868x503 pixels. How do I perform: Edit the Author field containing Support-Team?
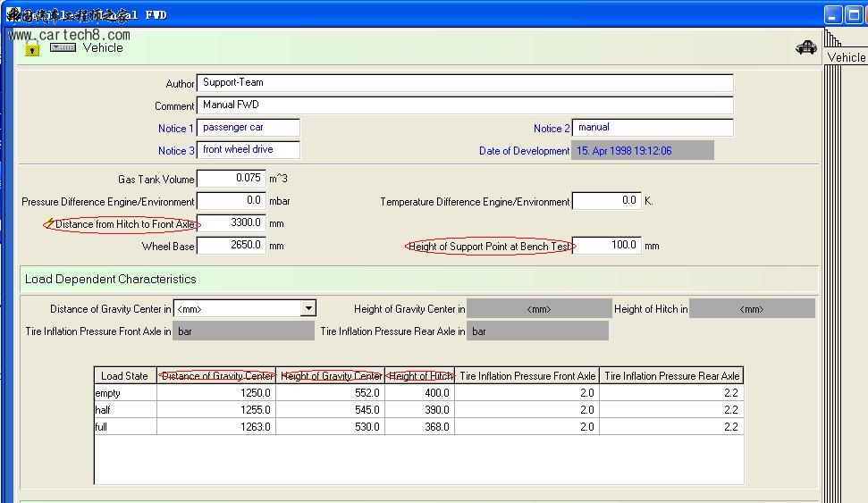pyautogui.click(x=465, y=83)
